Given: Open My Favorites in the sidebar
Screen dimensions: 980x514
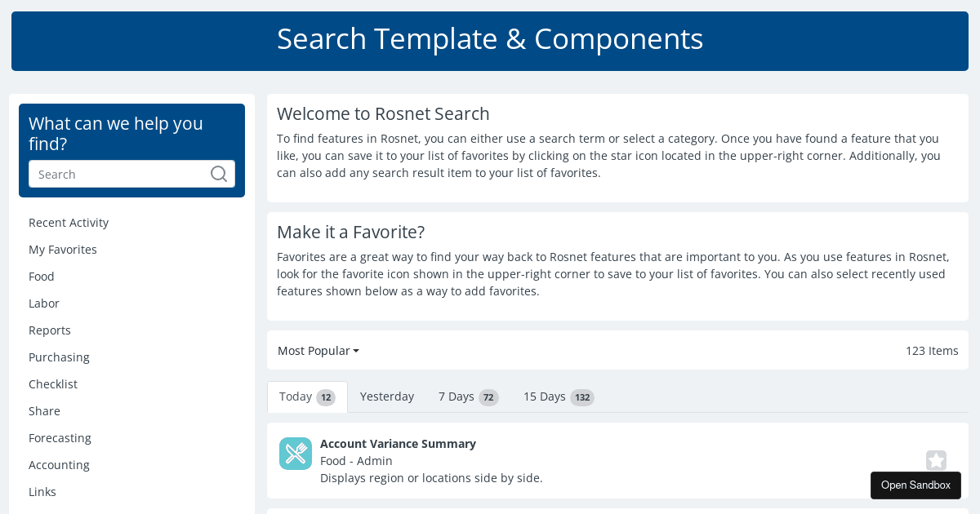Looking at the screenshot, I should (63, 250).
